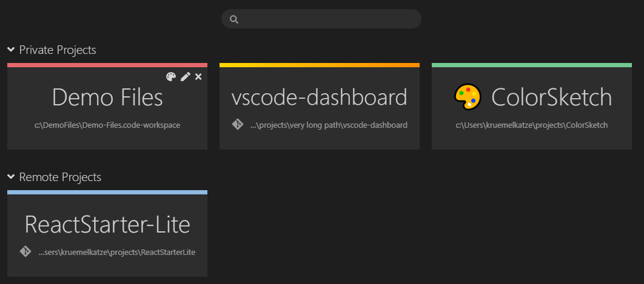Click the pencil edit icon on Demo Files
The image size is (644, 284).
(186, 77)
